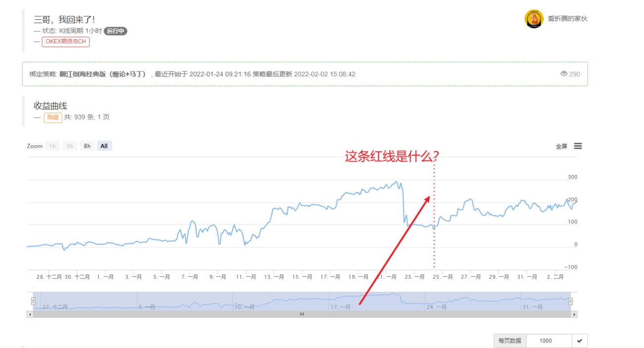Open the 翻江倒海经典版 strategy link
Screen dimensions: 644x348
[104, 74]
